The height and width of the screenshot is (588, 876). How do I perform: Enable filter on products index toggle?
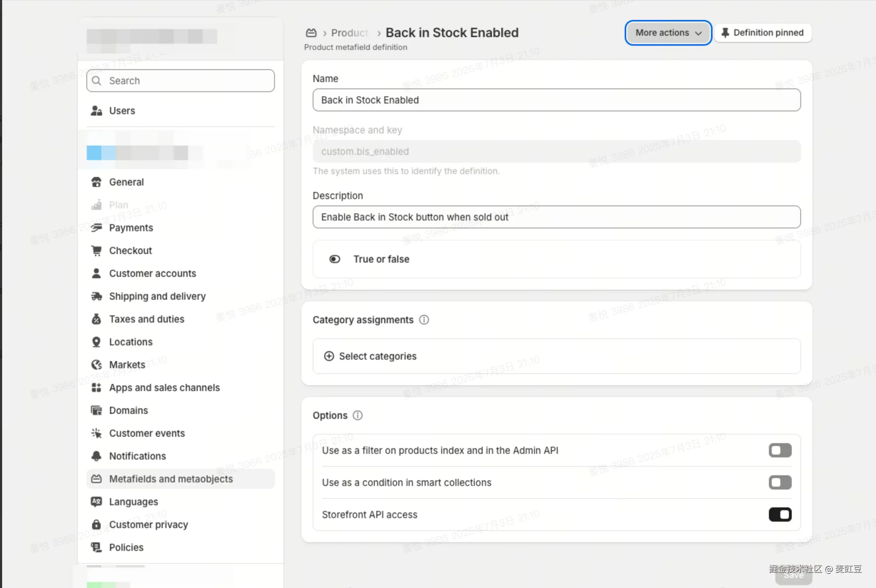coord(780,450)
